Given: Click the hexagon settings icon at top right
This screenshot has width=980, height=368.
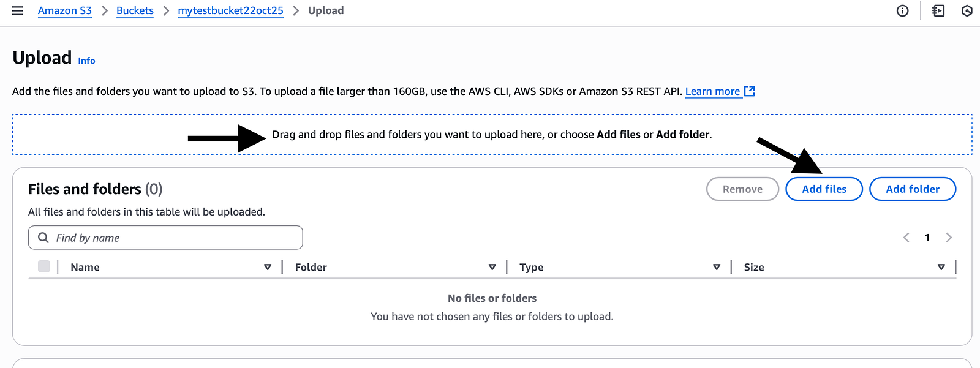Looking at the screenshot, I should tap(967, 11).
